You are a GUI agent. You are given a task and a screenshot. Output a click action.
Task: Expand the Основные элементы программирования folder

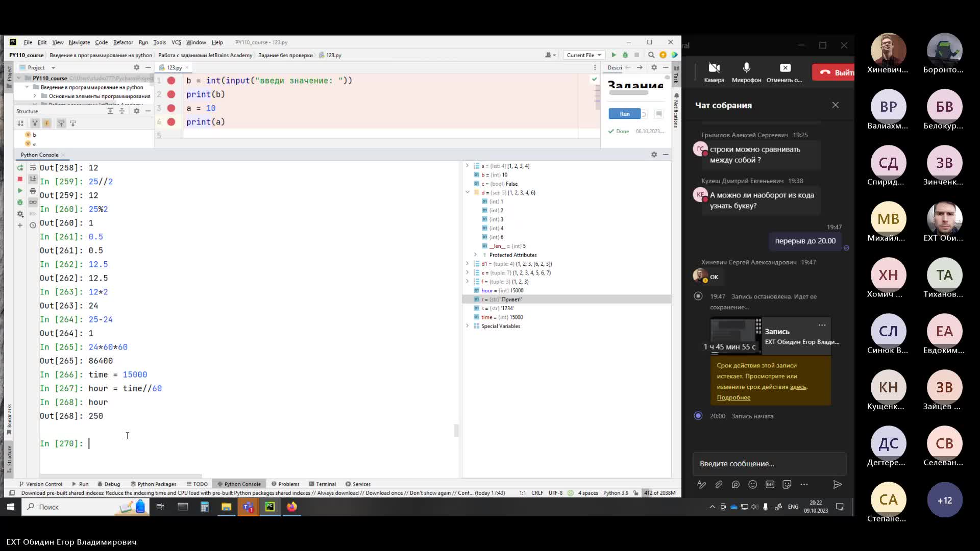(35, 96)
